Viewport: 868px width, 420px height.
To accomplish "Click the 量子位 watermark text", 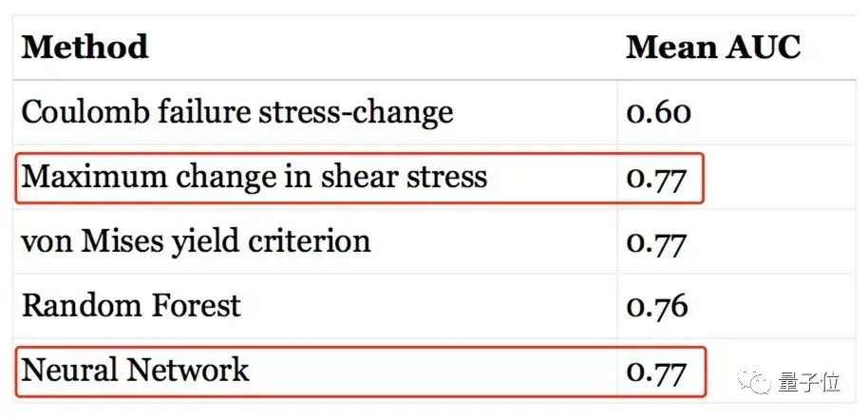I will click(x=816, y=381).
